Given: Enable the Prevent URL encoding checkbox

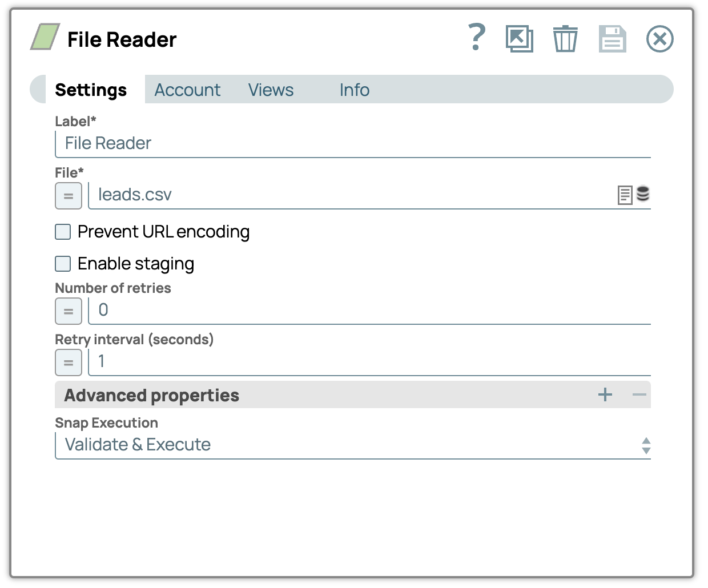Looking at the screenshot, I should pos(63,232).
